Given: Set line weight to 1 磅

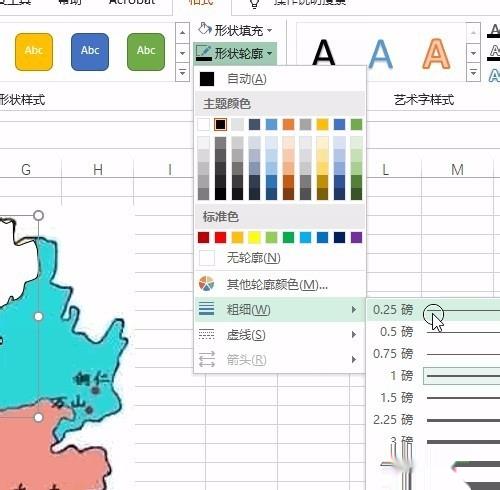Looking at the screenshot, I should [x=433, y=376].
